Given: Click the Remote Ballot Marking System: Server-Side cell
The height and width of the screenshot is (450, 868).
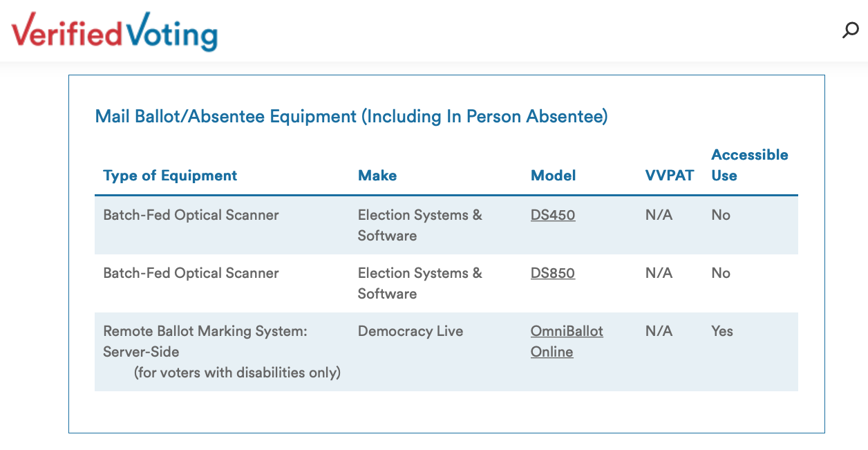Looking at the screenshot, I should [x=205, y=341].
